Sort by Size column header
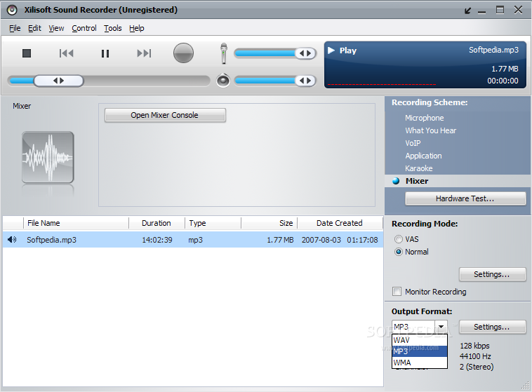The height and width of the screenshot is (392, 532). point(270,223)
